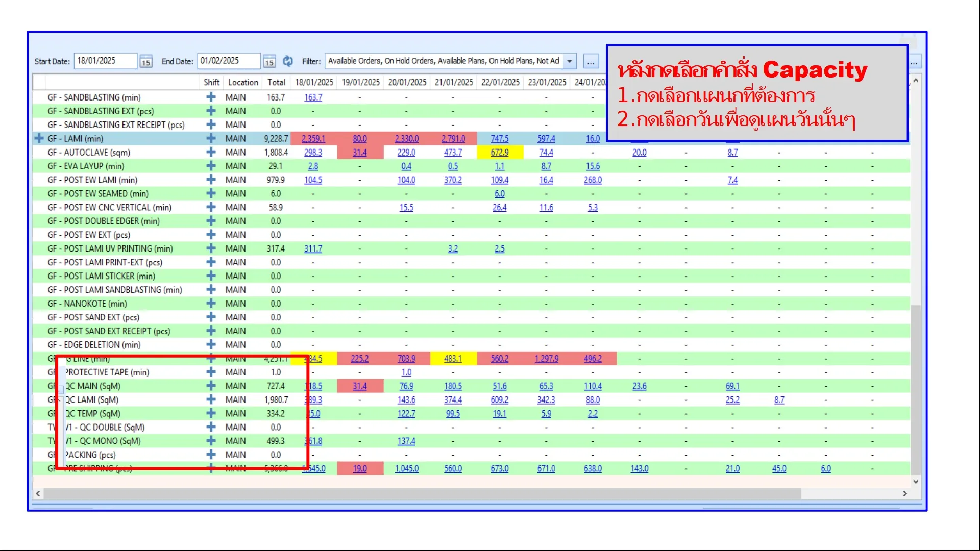
Task: Expand the GF - POST EW LAMI shift plus
Action: 211,180
